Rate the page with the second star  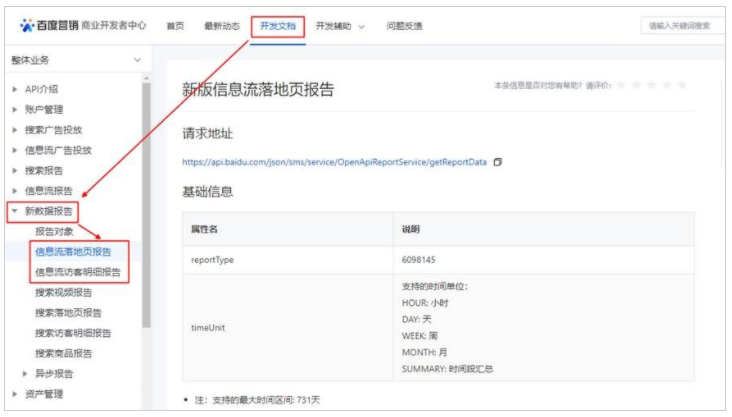pos(636,85)
